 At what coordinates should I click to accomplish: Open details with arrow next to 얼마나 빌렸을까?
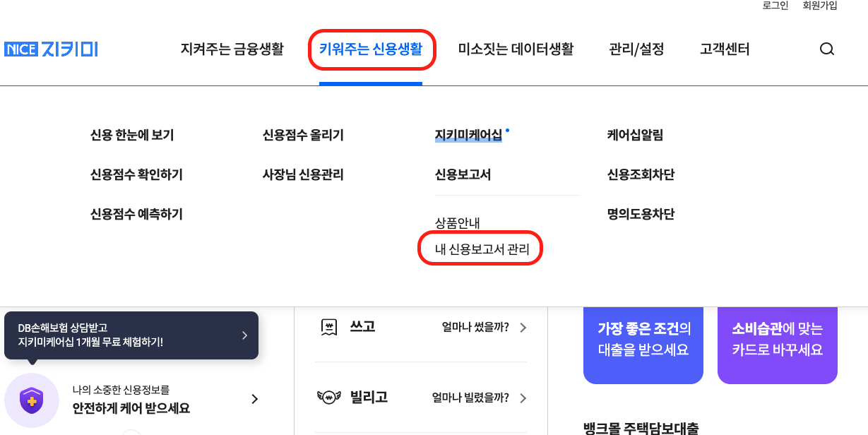coord(523,398)
